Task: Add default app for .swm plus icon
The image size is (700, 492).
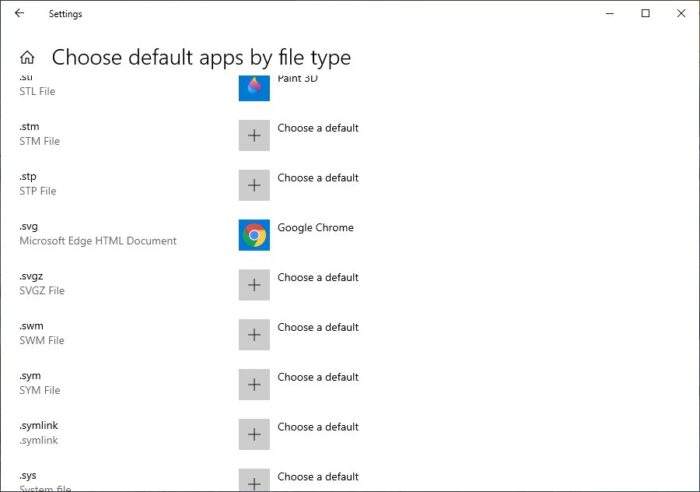Action: click(x=254, y=335)
